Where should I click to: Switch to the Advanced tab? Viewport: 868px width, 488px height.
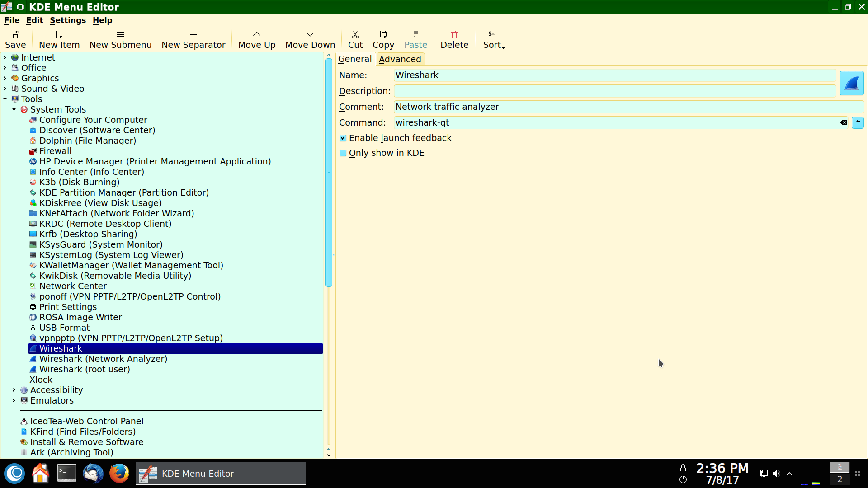click(x=400, y=59)
